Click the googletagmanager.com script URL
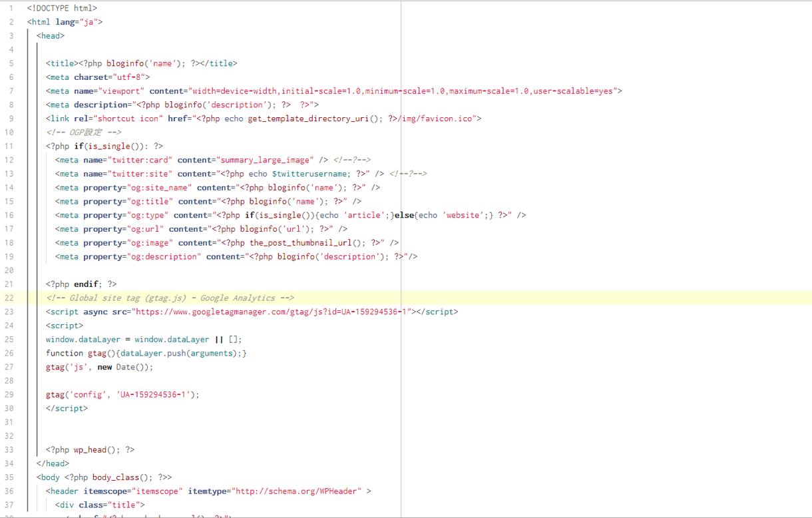This screenshot has height=518, width=812. tap(273, 312)
